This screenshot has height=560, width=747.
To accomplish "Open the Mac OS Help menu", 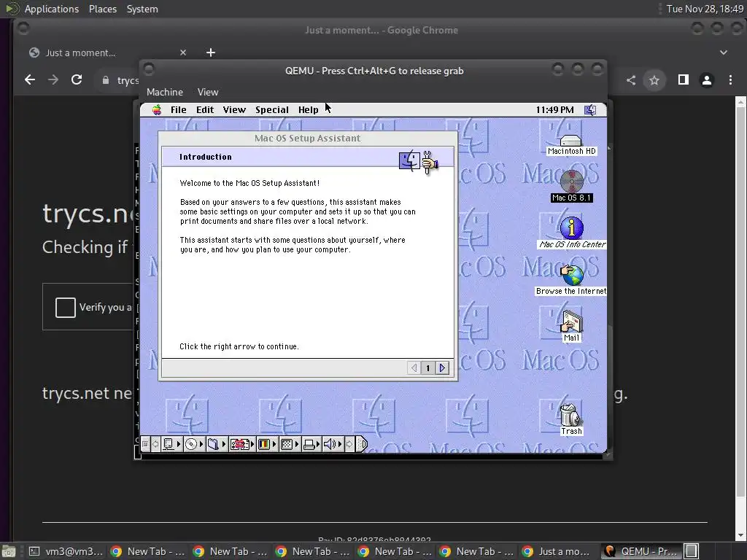I will pyautogui.click(x=309, y=110).
